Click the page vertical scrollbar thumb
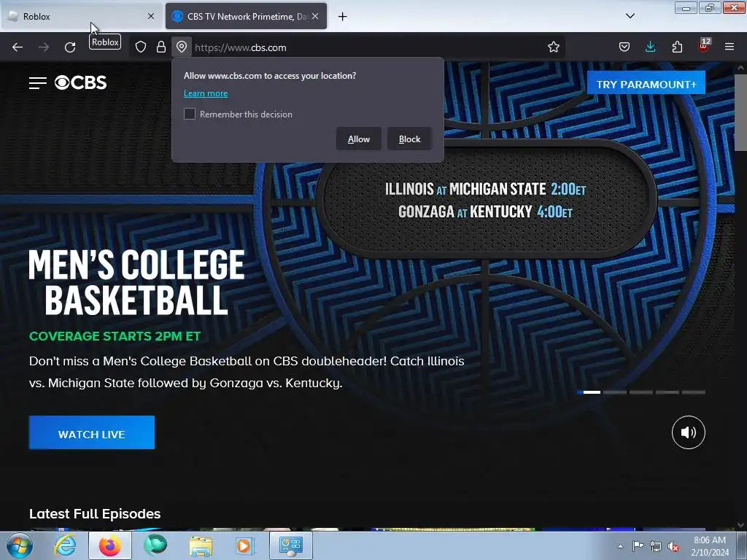 (x=741, y=112)
